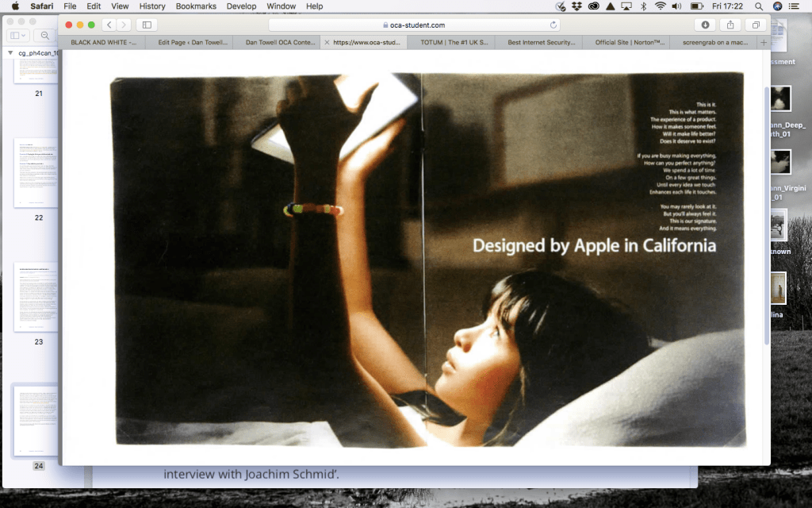
Task: Click the Safari forward arrow button
Action: click(x=124, y=25)
